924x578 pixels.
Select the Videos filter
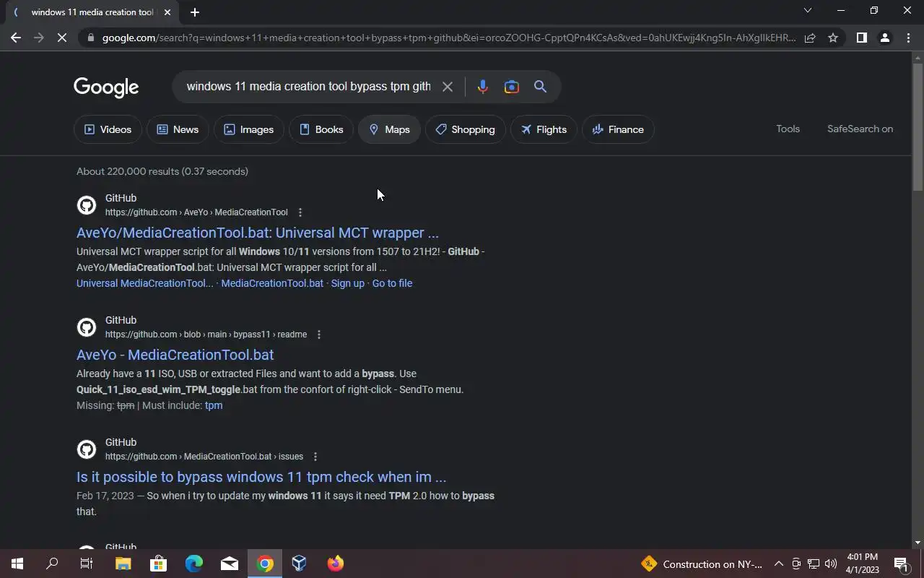tap(108, 129)
